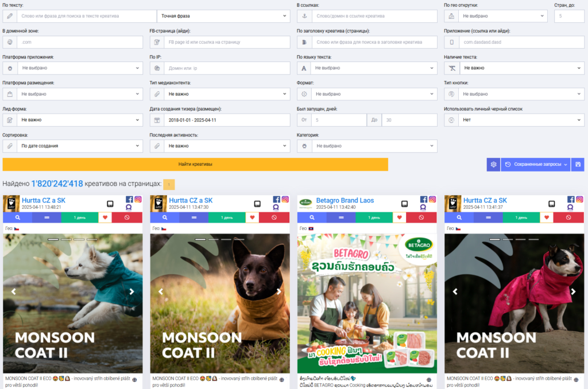Image resolution: width=588 pixels, height=389 pixels.
Task: Click blue lines button on Hurtta card 13:48:21
Action: click(x=47, y=217)
